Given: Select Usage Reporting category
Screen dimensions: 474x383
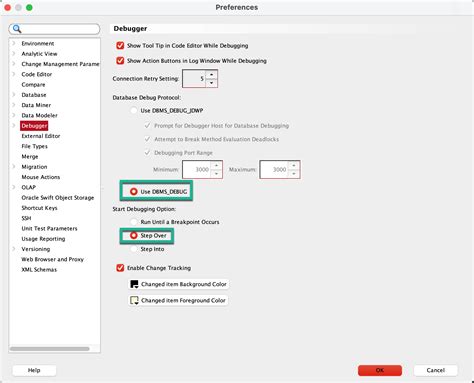Looking at the screenshot, I should click(43, 239).
